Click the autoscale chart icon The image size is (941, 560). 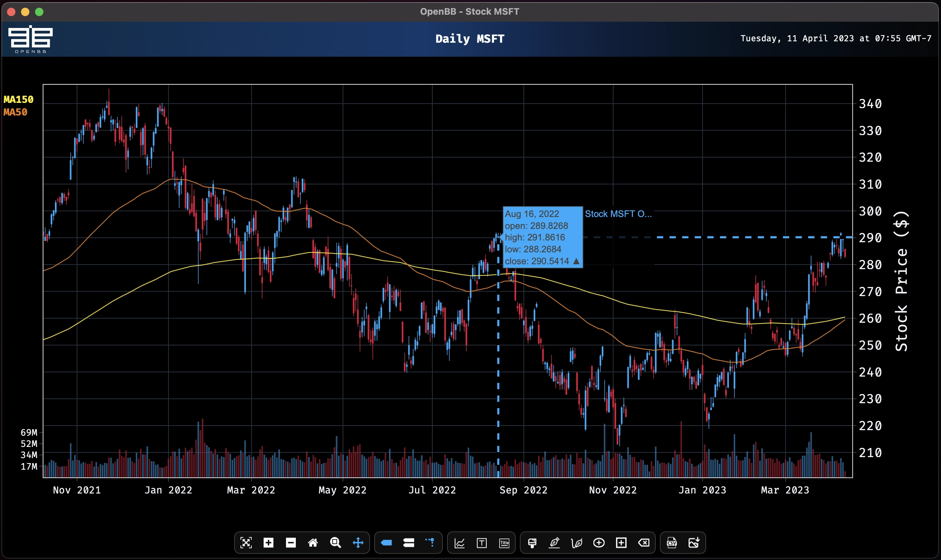tap(246, 543)
